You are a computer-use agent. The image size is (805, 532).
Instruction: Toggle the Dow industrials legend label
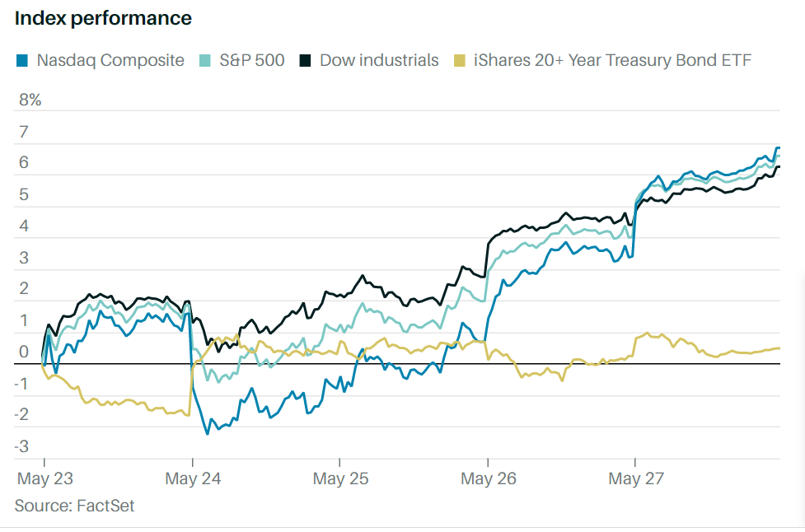(379, 60)
